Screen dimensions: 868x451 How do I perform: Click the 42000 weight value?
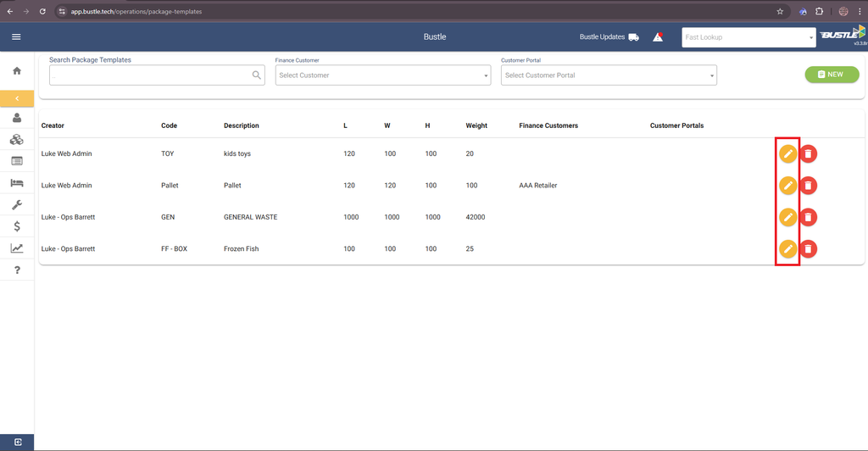pyautogui.click(x=475, y=217)
